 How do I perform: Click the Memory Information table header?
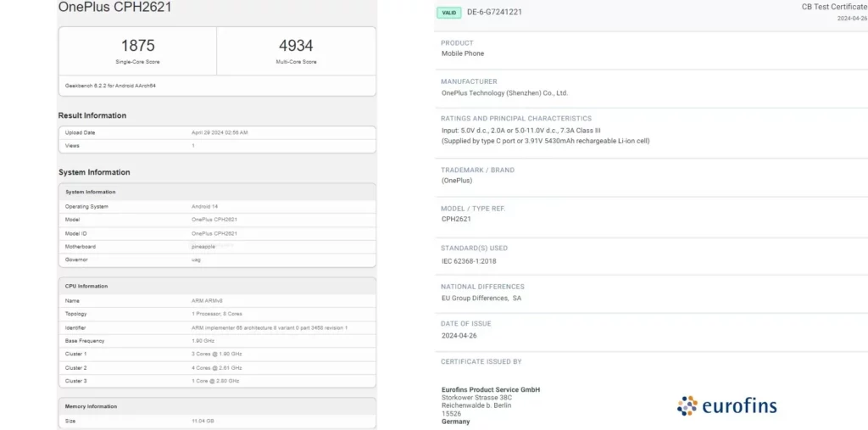91,406
